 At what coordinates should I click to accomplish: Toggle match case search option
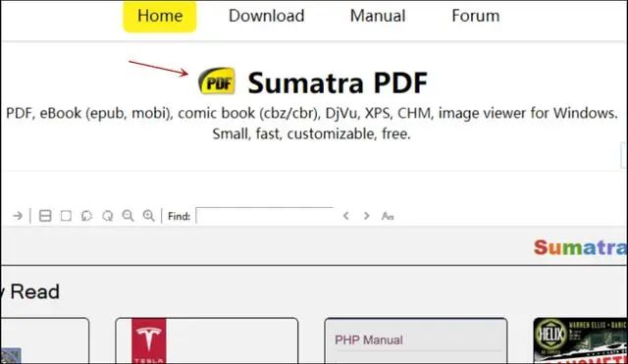pos(388,216)
